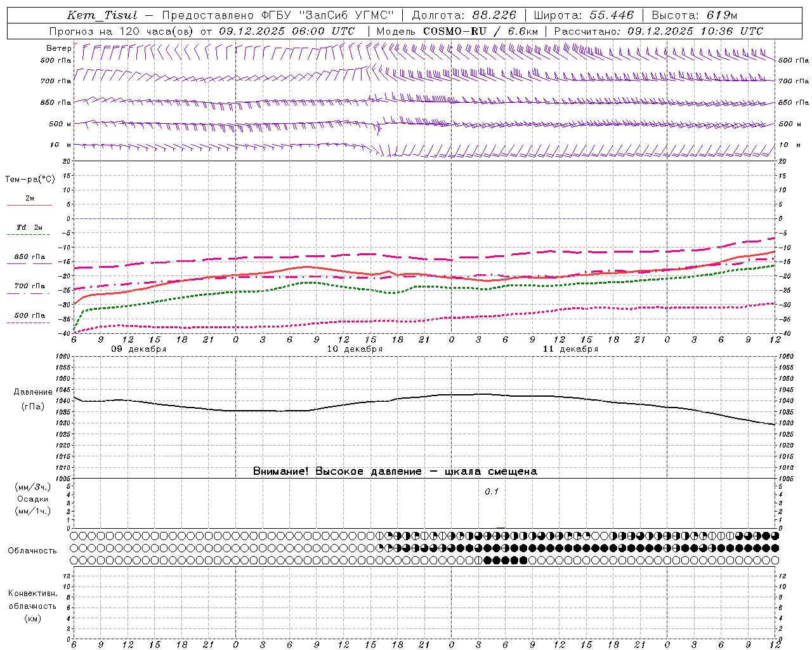
Task: Select the (гПа) pressure unit label
Action: [x=33, y=406]
